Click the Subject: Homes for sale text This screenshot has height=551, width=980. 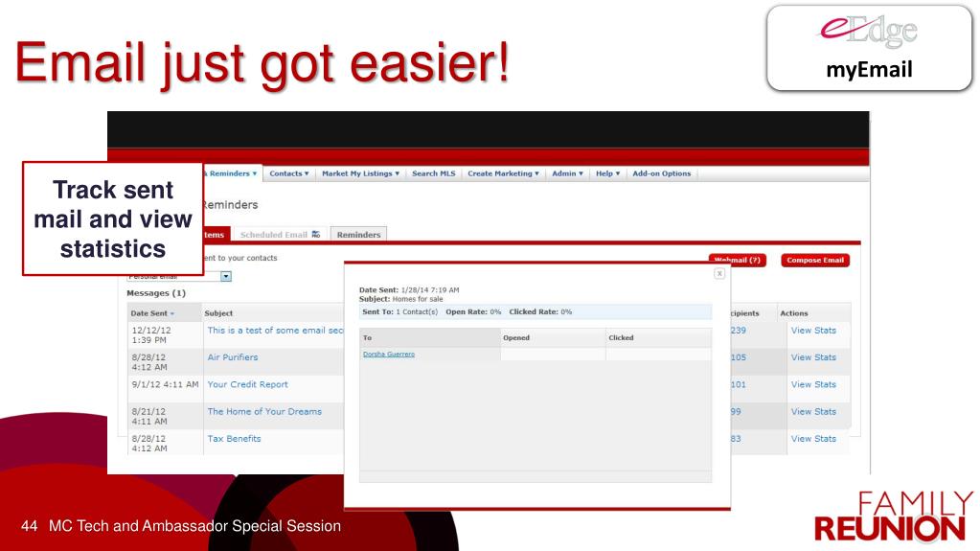point(401,299)
